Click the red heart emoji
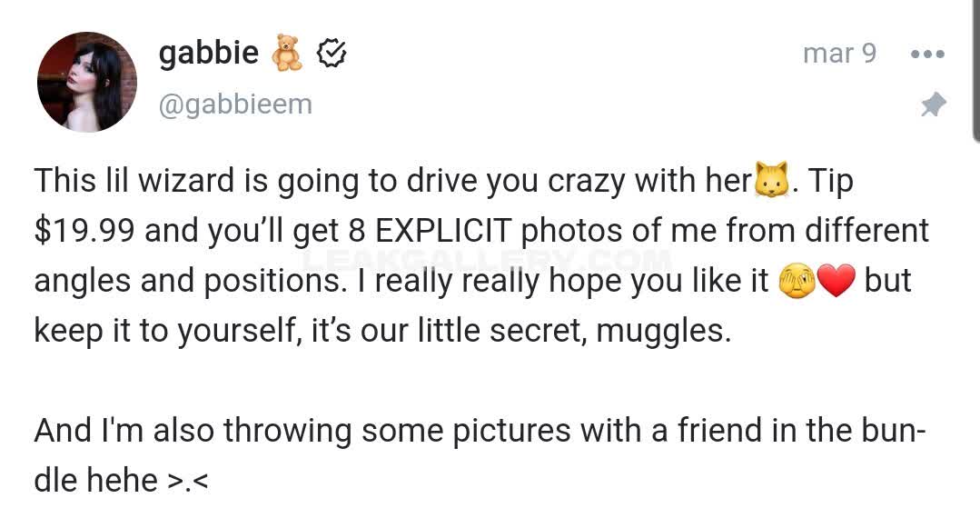Screen dimensions: 980x518 point(836,283)
